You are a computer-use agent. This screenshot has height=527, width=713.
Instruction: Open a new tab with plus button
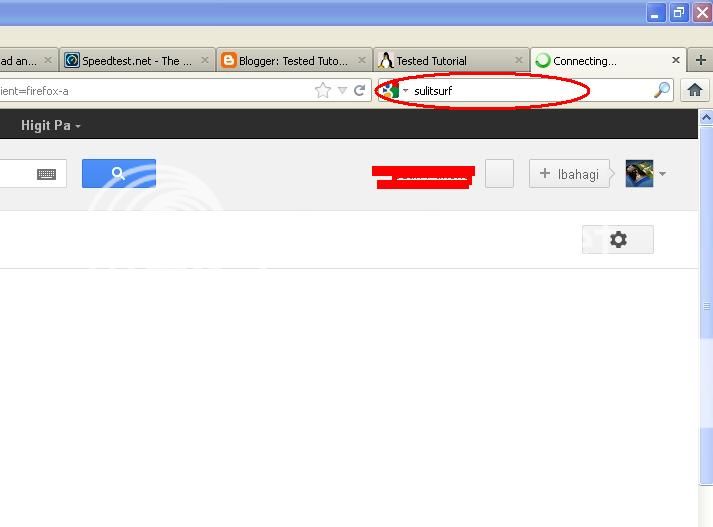tap(701, 60)
